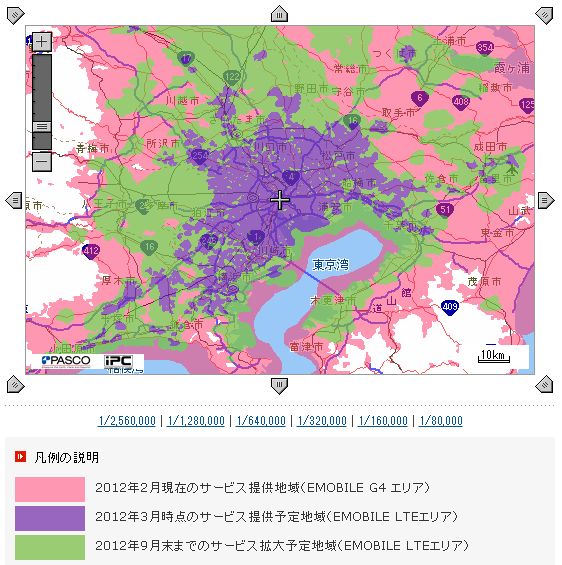
Task: Click the 10km scale bar
Action: [494, 355]
